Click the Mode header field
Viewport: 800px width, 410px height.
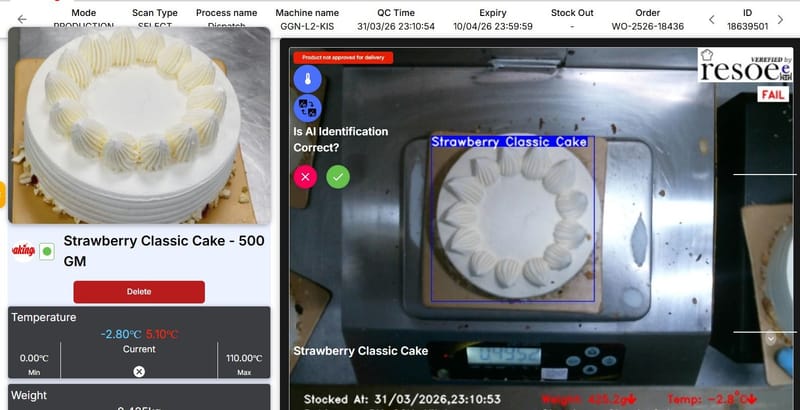(x=84, y=19)
